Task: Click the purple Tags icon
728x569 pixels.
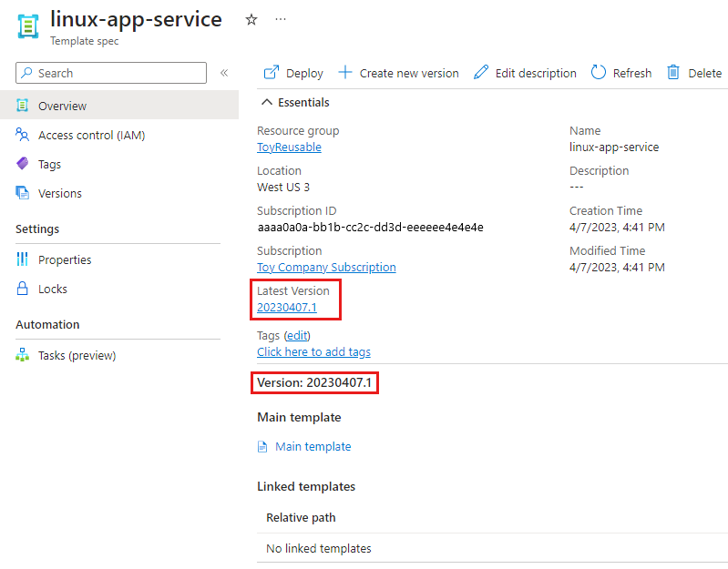Action: click(x=22, y=163)
